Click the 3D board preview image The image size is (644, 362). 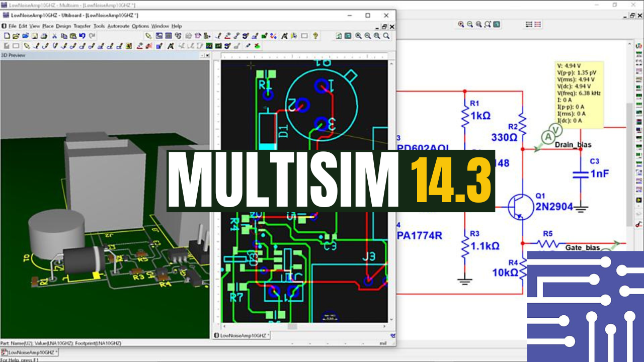105,199
